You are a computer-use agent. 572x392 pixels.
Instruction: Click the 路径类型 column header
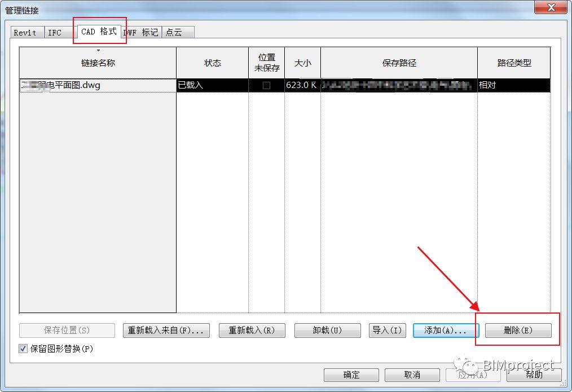point(514,63)
